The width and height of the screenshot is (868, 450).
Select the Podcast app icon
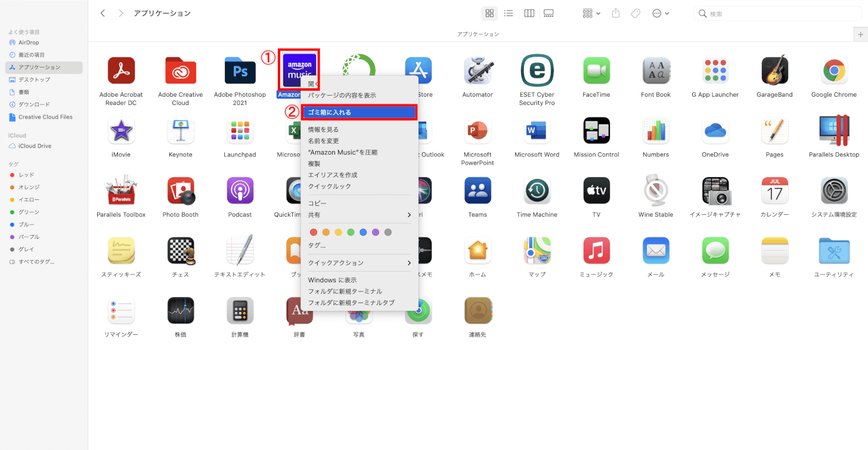tap(240, 190)
